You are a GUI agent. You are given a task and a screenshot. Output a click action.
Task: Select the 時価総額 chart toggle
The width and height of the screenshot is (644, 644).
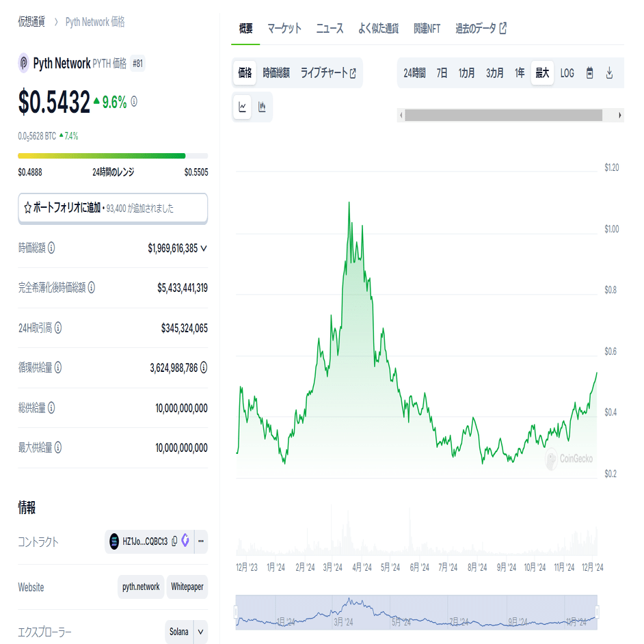click(276, 73)
